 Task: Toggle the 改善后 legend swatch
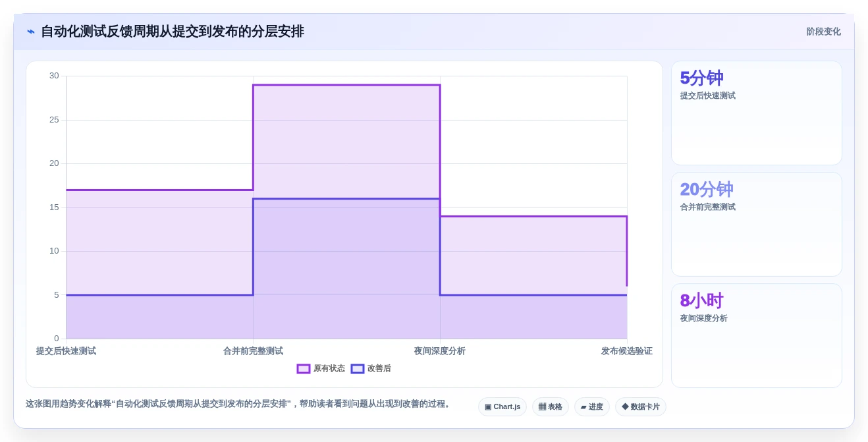(x=358, y=369)
